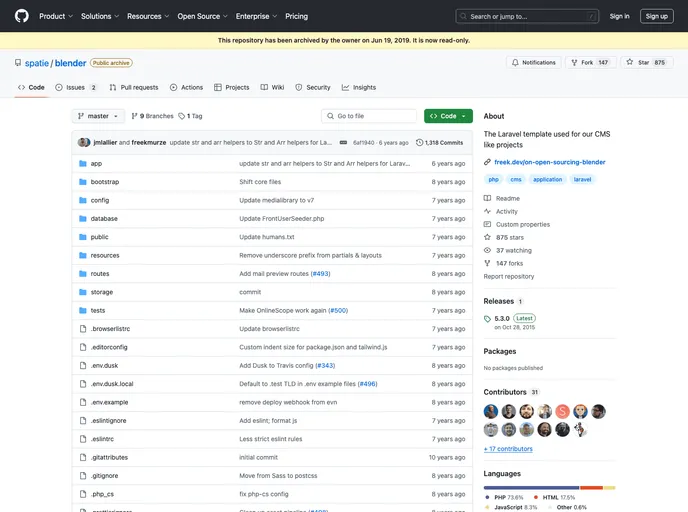Switch to the Pull requests tab
Image resolution: width=688 pixels, height=512 pixels.
(x=133, y=87)
